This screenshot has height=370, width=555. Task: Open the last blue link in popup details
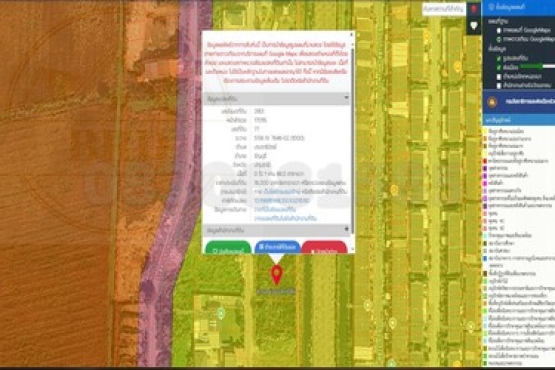[x=285, y=218]
